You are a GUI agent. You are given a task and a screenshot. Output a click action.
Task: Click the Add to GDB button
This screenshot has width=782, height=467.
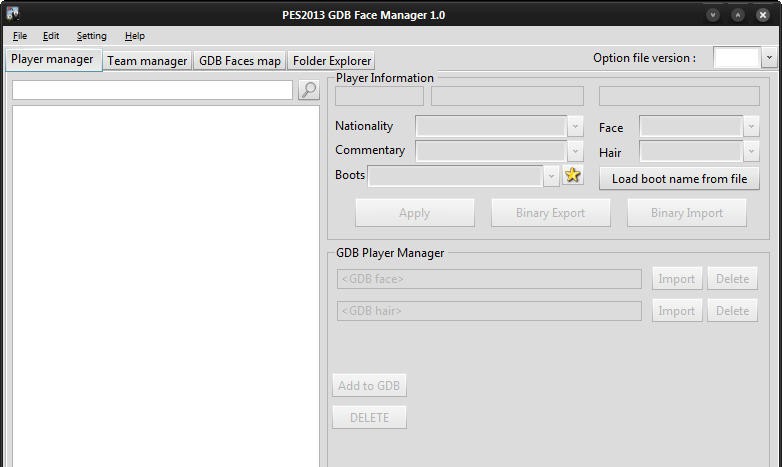[369, 385]
